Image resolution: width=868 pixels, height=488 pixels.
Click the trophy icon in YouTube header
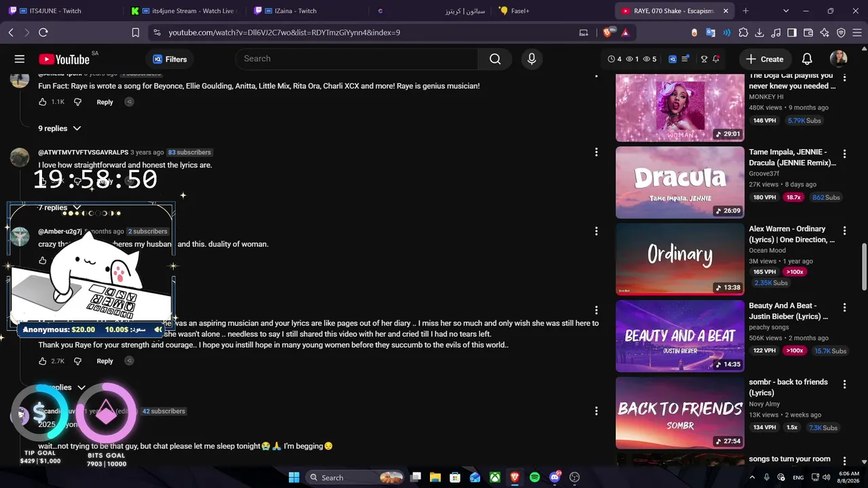coord(704,59)
